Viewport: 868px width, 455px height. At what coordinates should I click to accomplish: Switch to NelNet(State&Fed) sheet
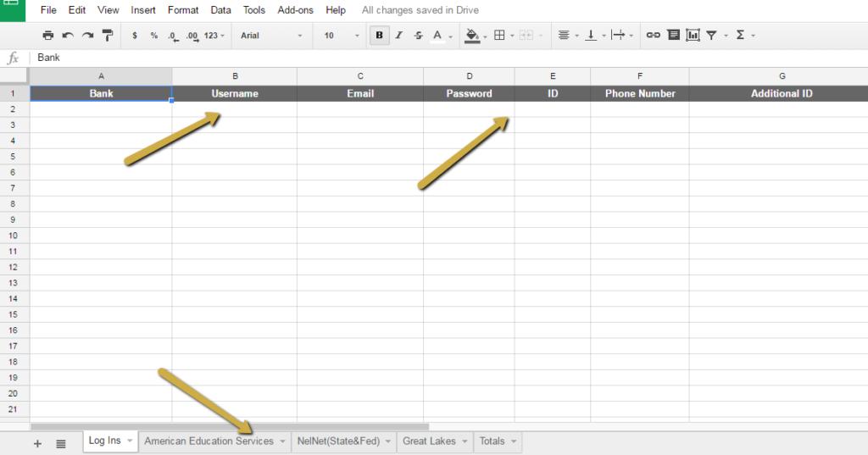338,441
